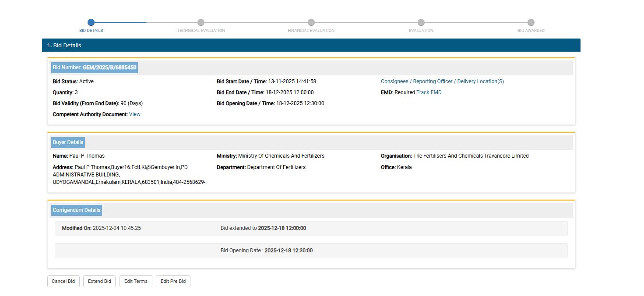Click the Buyer Details section label
This screenshot has height=296, width=644.
[x=68, y=142]
